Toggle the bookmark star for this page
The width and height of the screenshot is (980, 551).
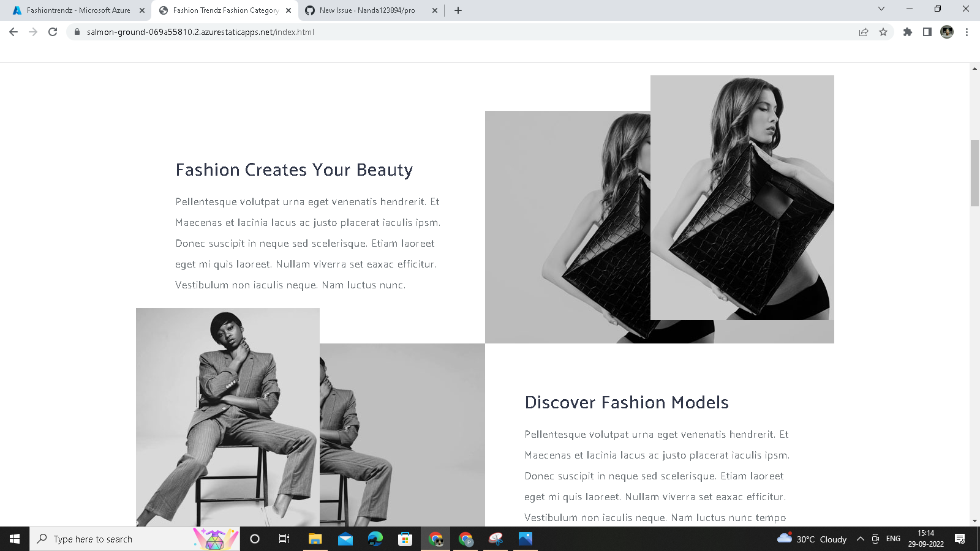pos(884,32)
